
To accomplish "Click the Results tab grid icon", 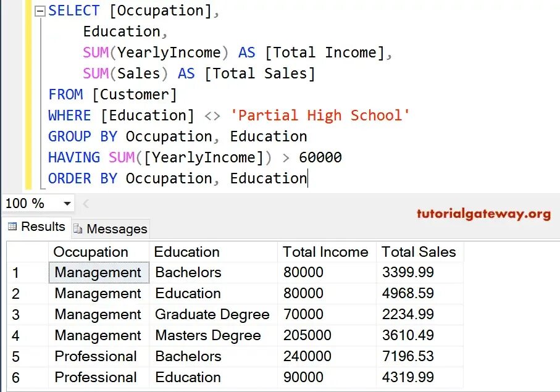I will pos(12,227).
